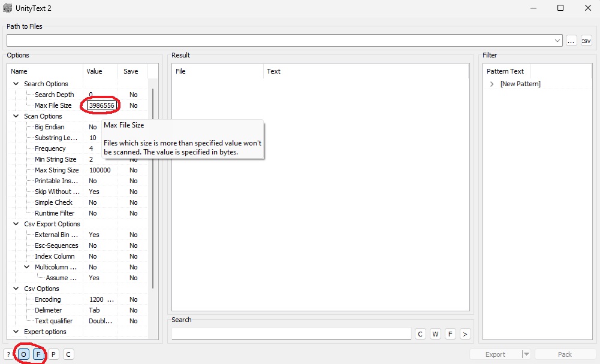Click the Value column header in Options
This screenshot has height=364, width=600.
pos(100,71)
